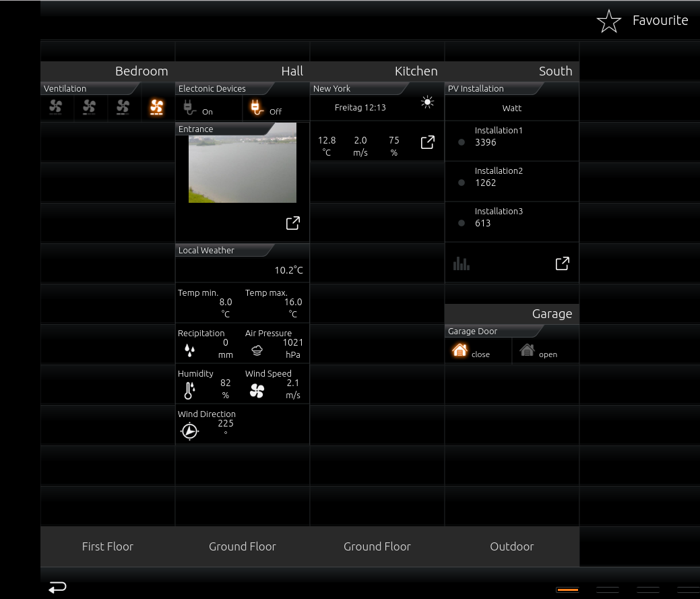Click the Garage Door widget title
Screen dimensions: 700x599
pyautogui.click(x=473, y=332)
